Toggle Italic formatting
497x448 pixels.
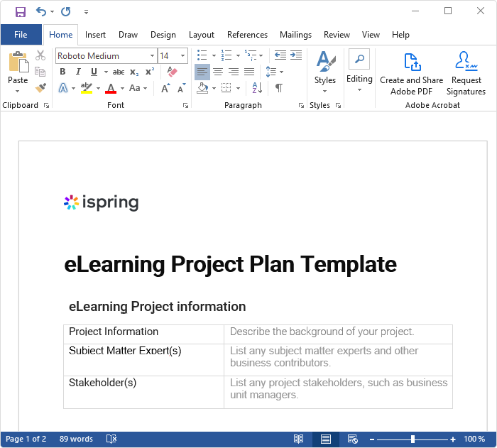pos(78,72)
